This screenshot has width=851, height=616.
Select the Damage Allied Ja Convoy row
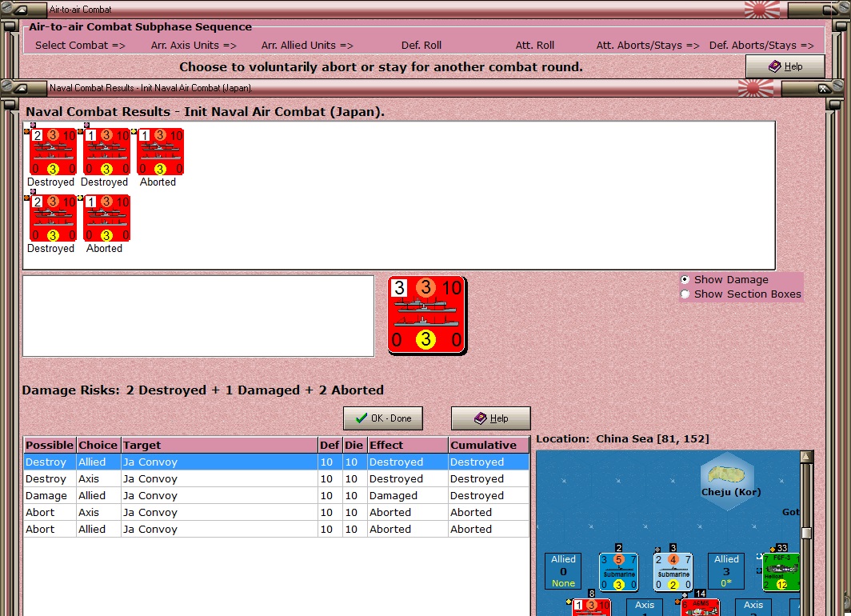[x=276, y=495]
